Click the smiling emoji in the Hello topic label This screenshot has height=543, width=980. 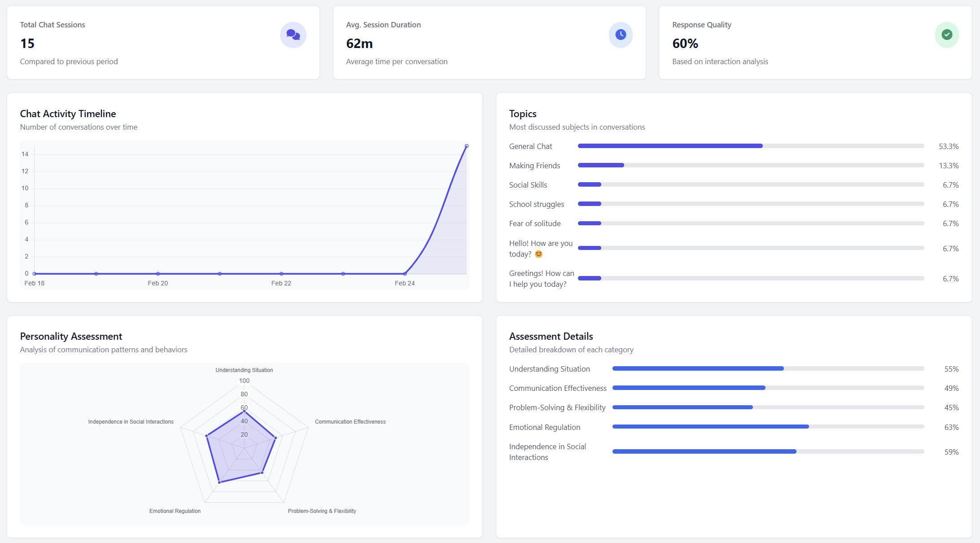pyautogui.click(x=538, y=254)
